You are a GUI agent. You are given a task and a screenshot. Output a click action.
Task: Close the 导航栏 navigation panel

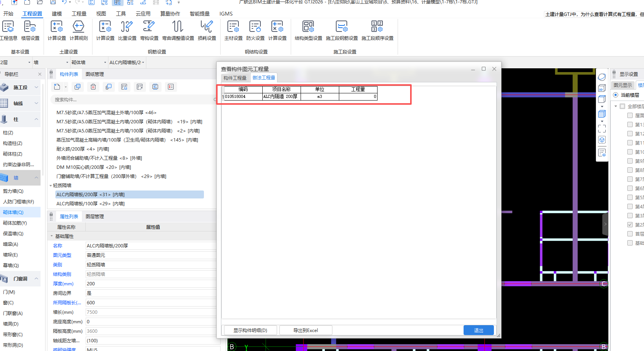click(40, 74)
